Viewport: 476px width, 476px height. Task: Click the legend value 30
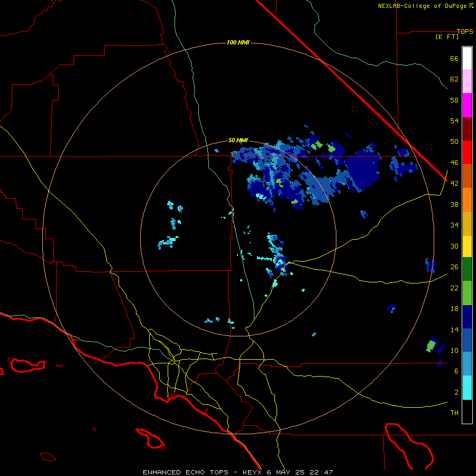click(x=454, y=246)
